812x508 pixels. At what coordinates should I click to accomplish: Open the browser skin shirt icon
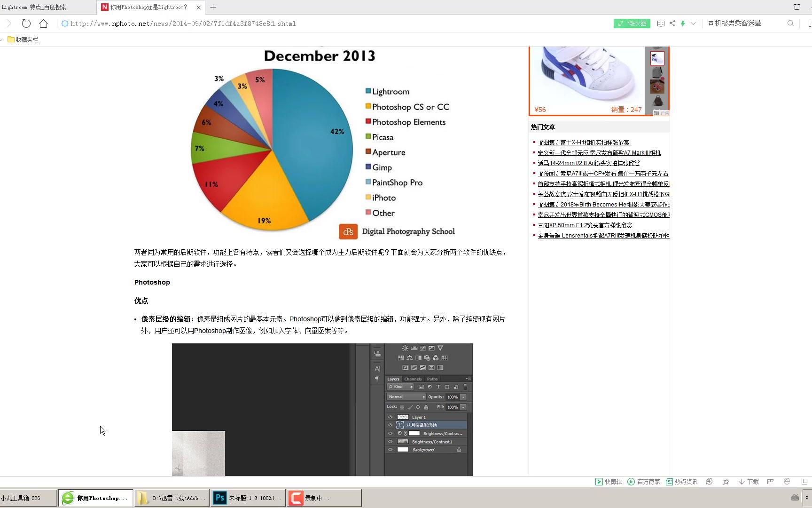tap(797, 7)
